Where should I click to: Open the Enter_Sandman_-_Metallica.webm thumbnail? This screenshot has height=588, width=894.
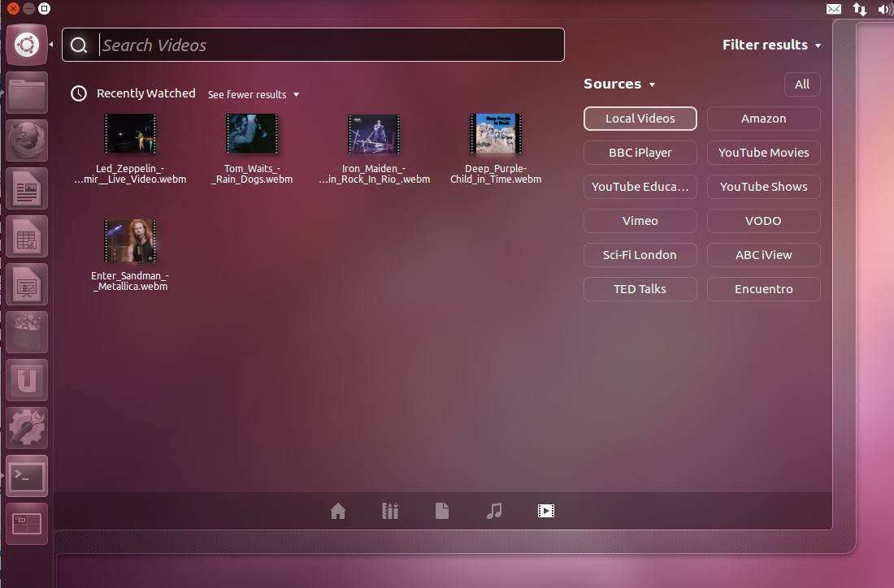130,240
